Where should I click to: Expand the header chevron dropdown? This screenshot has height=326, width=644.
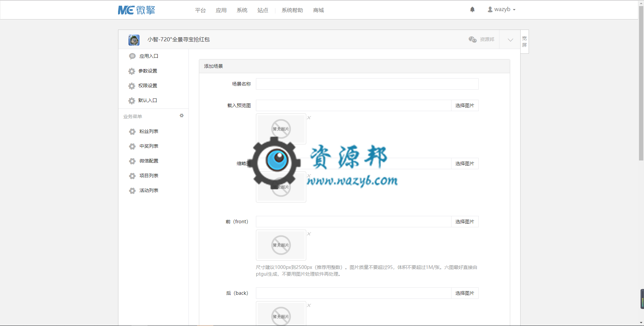pos(510,40)
